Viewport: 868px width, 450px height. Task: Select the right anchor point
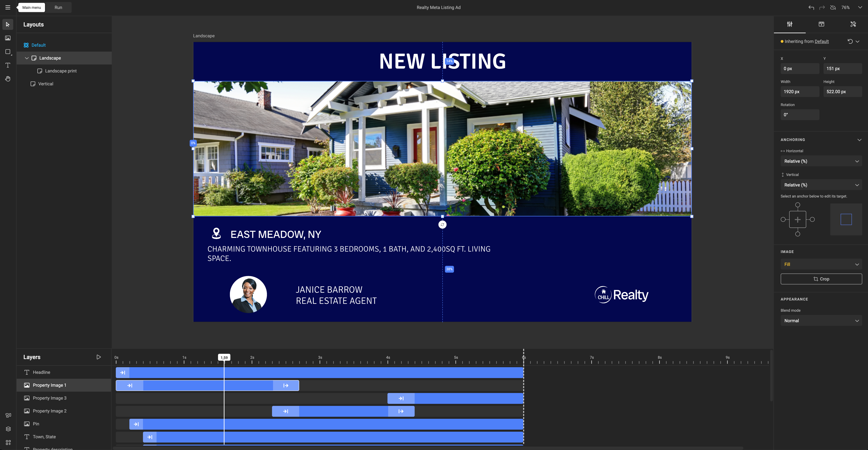point(812,220)
